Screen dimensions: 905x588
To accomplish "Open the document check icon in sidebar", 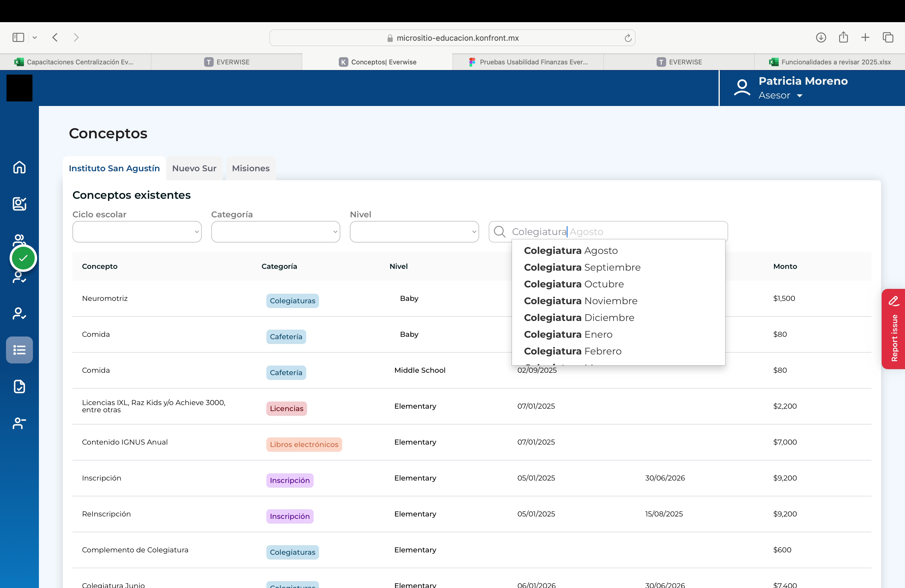I will (19, 386).
